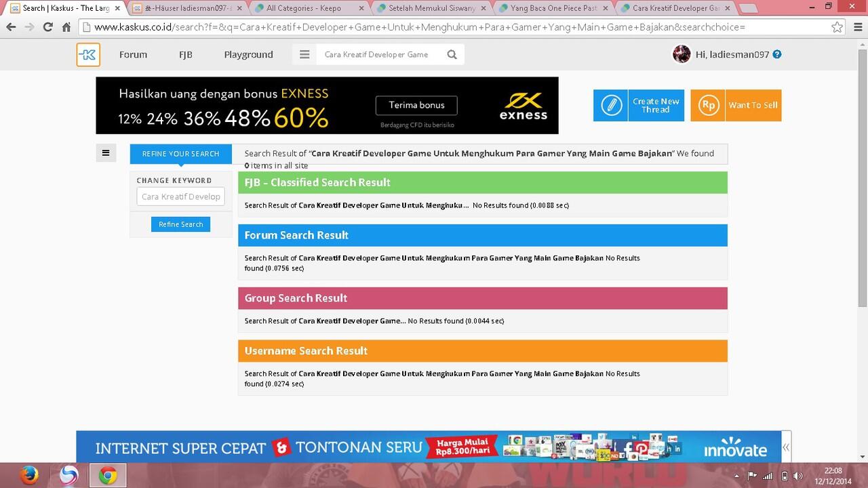
Task: Click Username Search Result header
Action: tap(482, 351)
